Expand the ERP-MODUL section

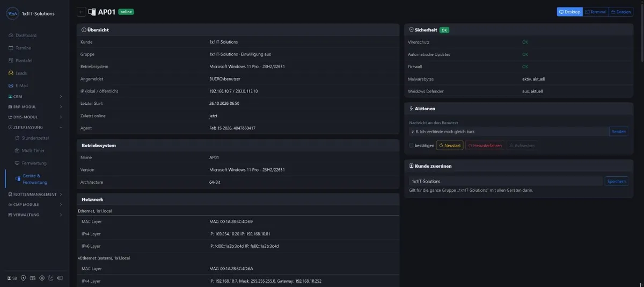click(35, 107)
